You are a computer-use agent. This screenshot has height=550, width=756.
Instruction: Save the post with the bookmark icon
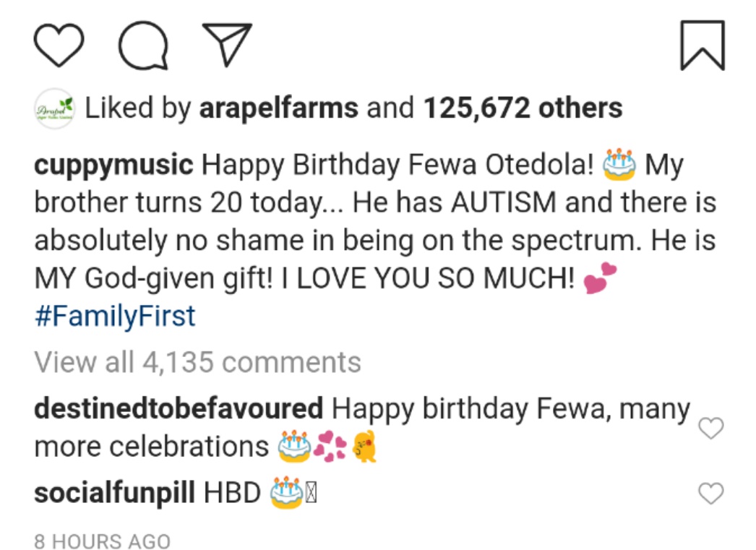703,46
